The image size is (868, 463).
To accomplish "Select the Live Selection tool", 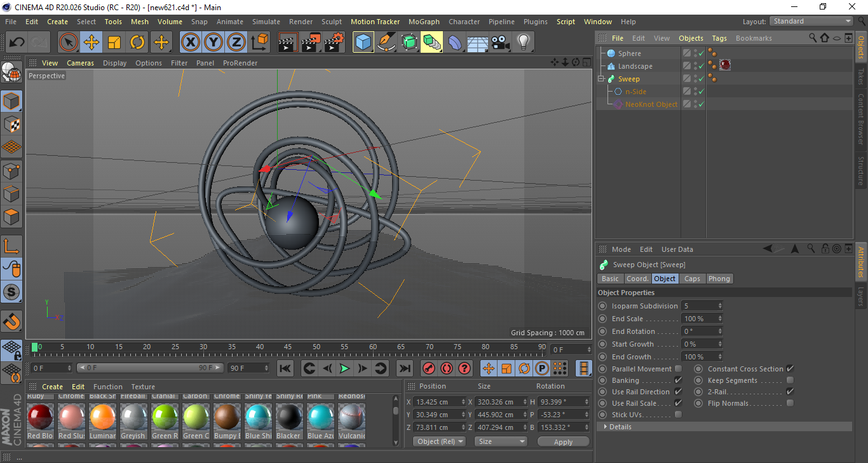I will [x=69, y=43].
